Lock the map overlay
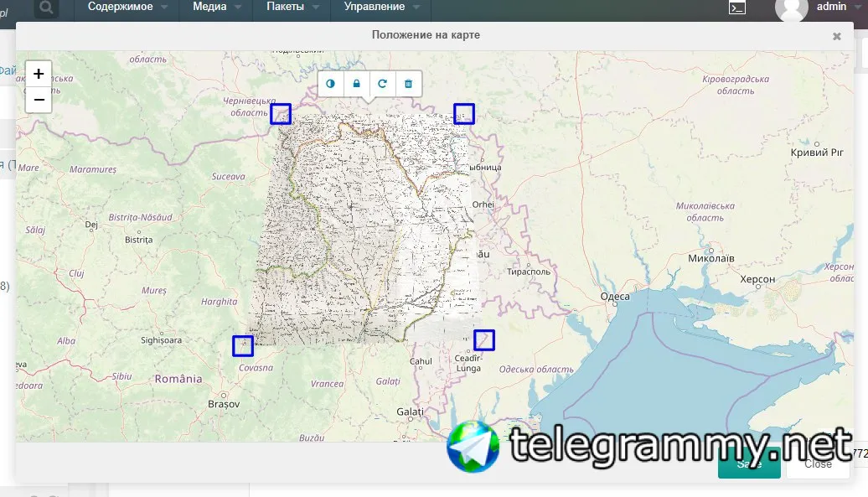Screen dimensions: 868x497 (357, 84)
